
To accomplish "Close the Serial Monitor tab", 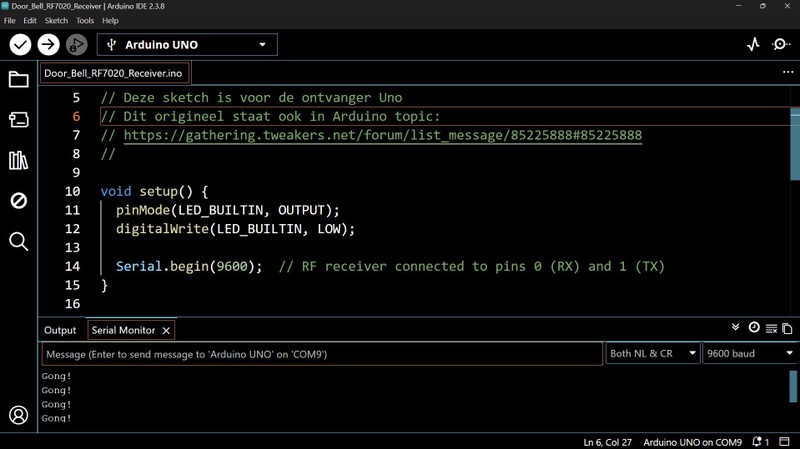I will click(166, 331).
